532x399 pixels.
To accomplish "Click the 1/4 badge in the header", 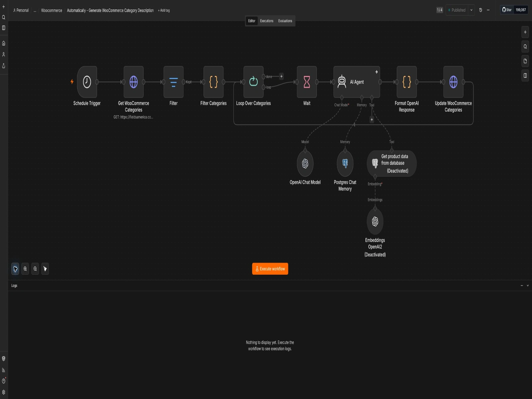I will 440,10.
